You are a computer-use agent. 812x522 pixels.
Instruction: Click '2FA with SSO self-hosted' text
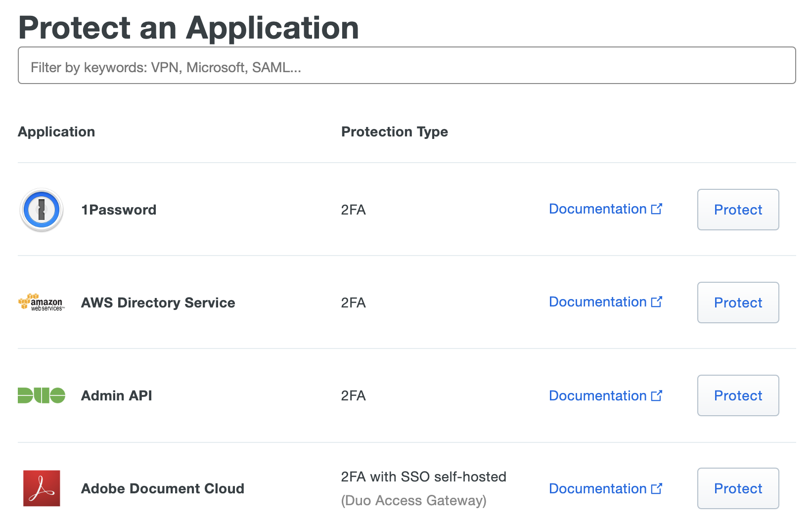point(424,477)
